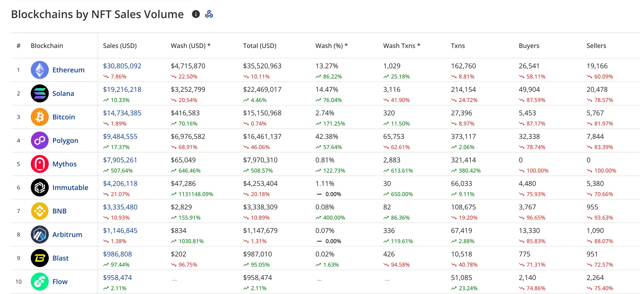Click the Ethereum logo icon
This screenshot has height=294, width=644.
[40, 70]
